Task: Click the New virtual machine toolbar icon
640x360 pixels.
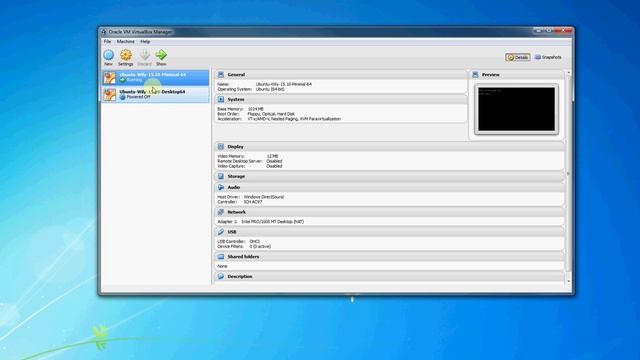Action: 109,55
